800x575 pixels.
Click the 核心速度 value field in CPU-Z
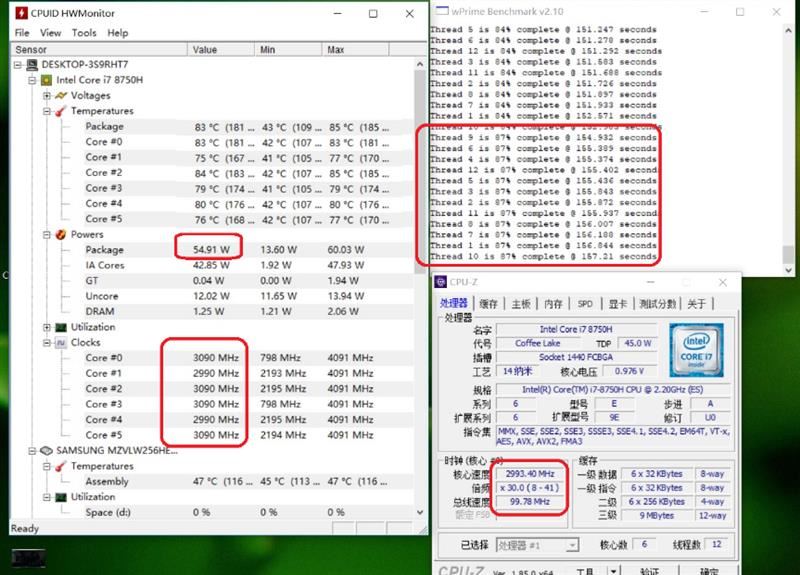tap(530, 474)
